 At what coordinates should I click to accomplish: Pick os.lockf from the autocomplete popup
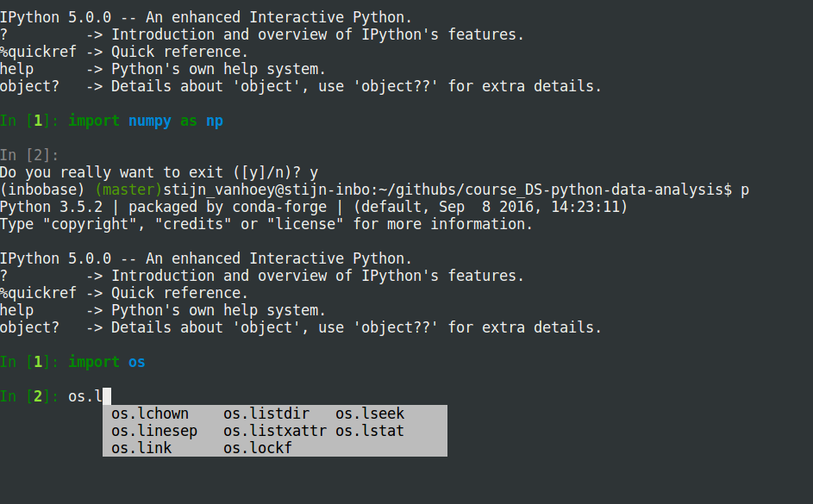pos(258,448)
